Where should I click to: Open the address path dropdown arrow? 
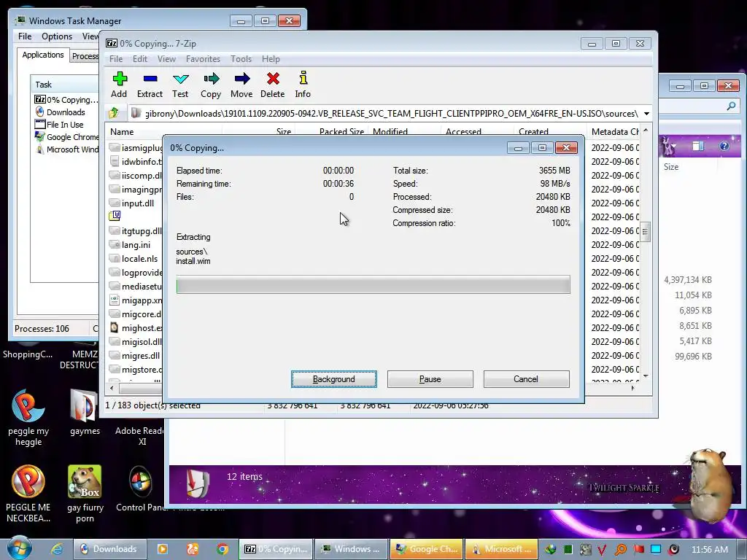(x=646, y=114)
